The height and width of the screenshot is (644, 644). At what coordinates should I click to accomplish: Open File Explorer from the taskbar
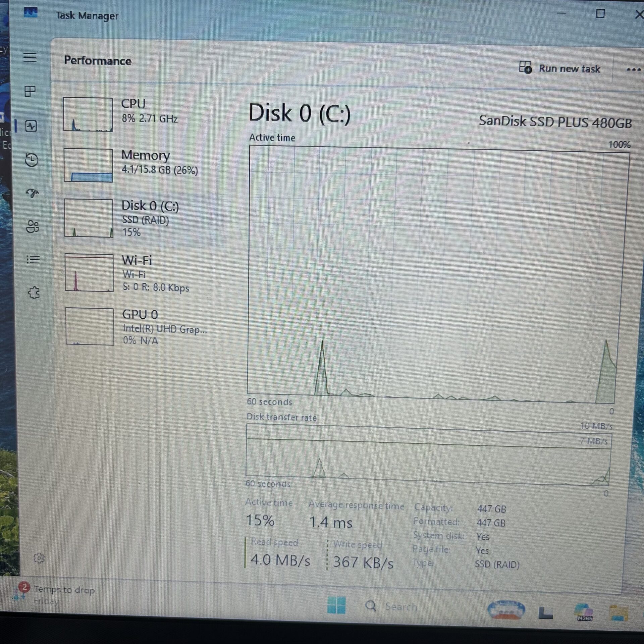(618, 612)
